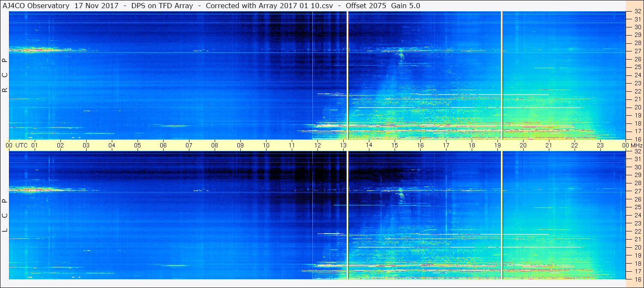Click the 03 hour label on the UTC axis
The height and width of the screenshot is (288, 644).
(x=86, y=145)
